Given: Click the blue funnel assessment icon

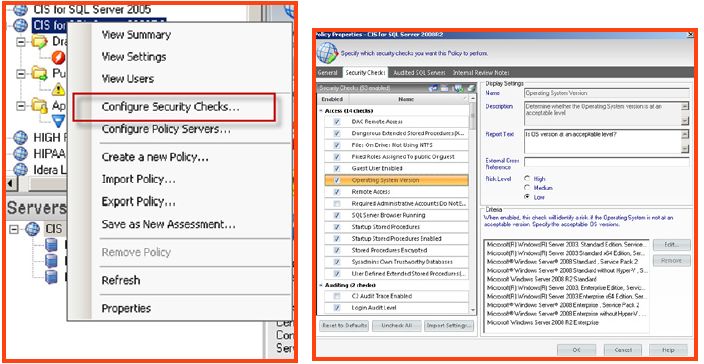Looking at the screenshot, I should (58, 121).
